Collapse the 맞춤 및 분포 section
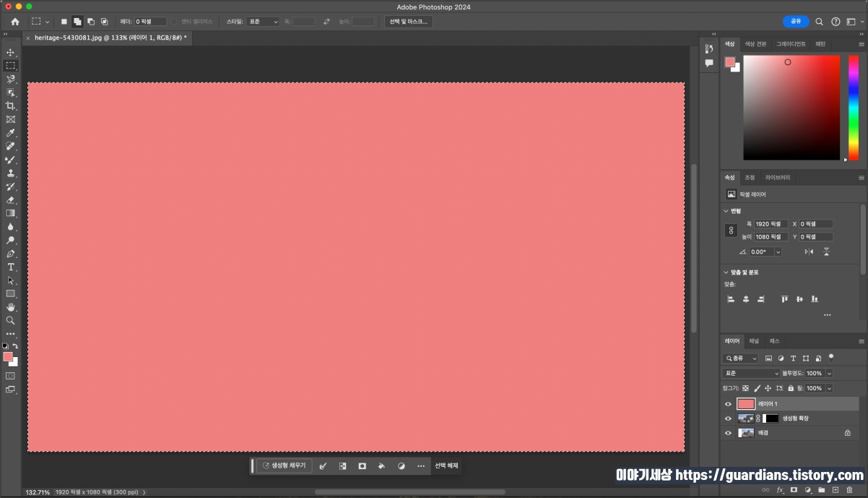 pyautogui.click(x=726, y=272)
